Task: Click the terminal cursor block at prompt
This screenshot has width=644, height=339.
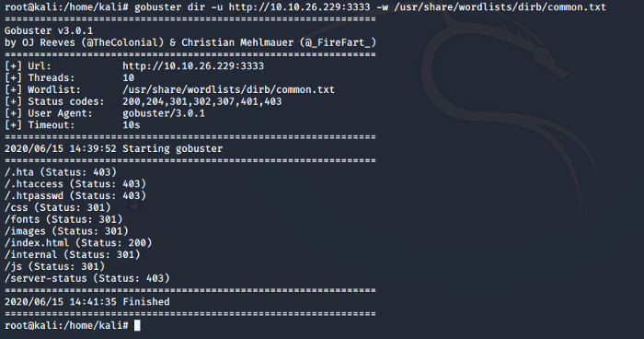Action: pyautogui.click(x=137, y=325)
